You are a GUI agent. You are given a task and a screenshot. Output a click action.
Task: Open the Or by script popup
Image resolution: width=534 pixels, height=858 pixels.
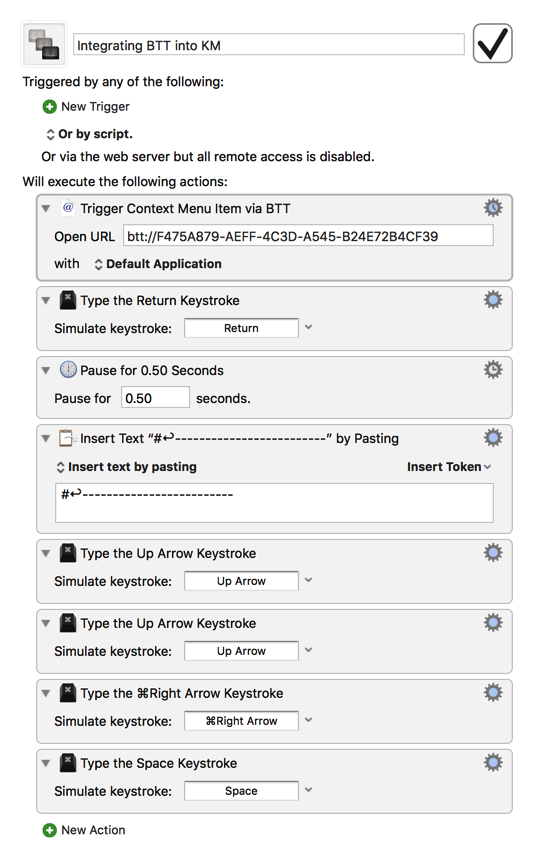89,134
